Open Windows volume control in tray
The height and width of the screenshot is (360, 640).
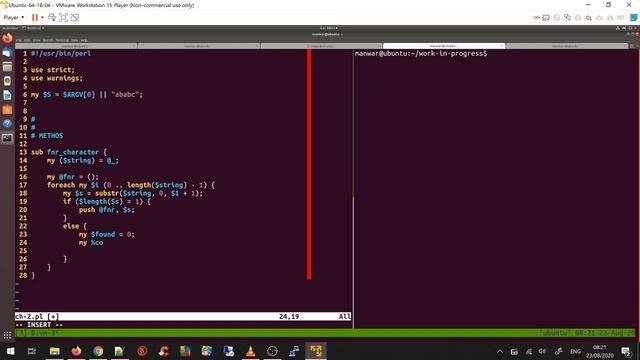pos(542,351)
